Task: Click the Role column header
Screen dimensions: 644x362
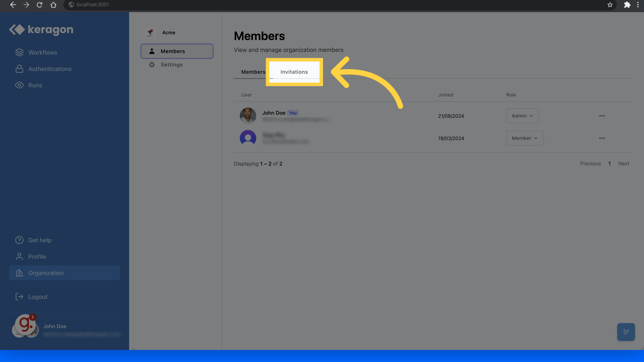Action: pos(511,95)
